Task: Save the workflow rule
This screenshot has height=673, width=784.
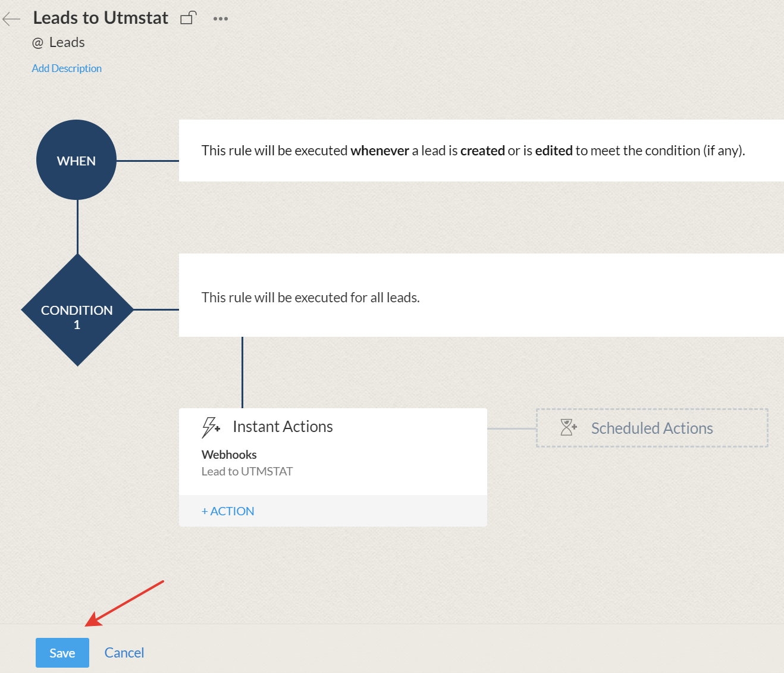Action: (62, 652)
